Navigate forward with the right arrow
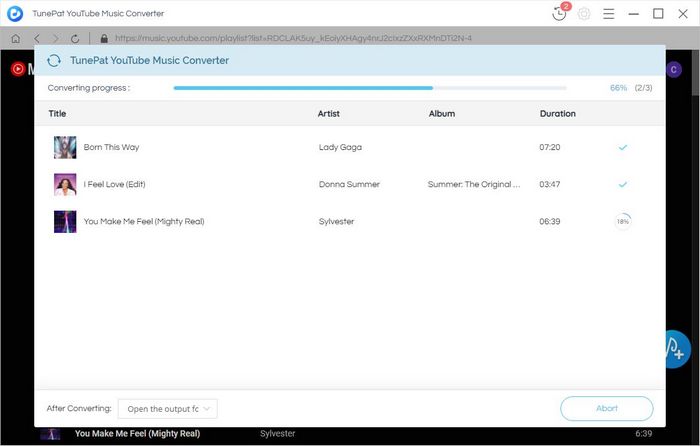700x446 pixels. click(x=56, y=38)
